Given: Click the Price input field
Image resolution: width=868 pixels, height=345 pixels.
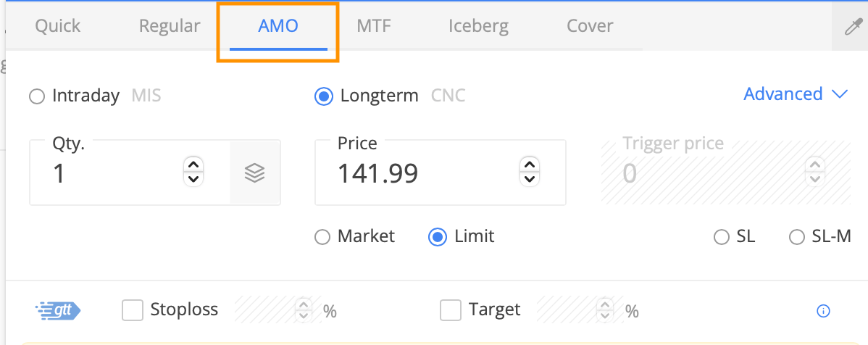Looking at the screenshot, I should click(x=440, y=172).
